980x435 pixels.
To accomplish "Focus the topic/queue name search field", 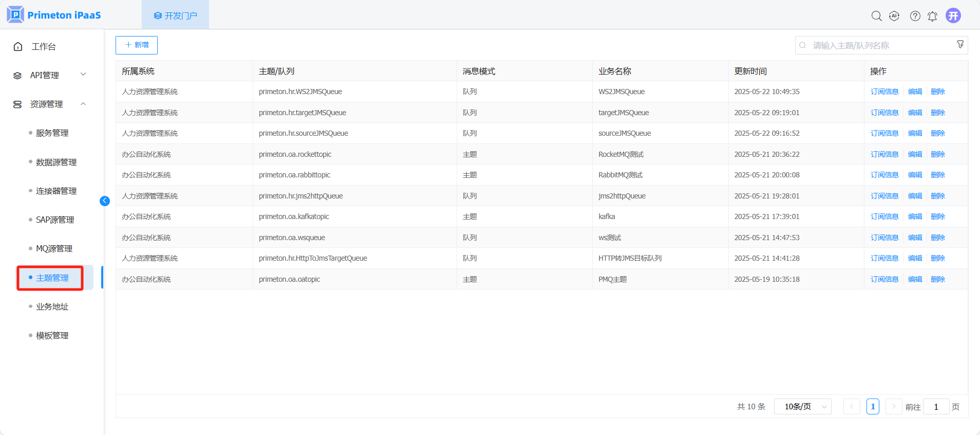I will tap(878, 45).
